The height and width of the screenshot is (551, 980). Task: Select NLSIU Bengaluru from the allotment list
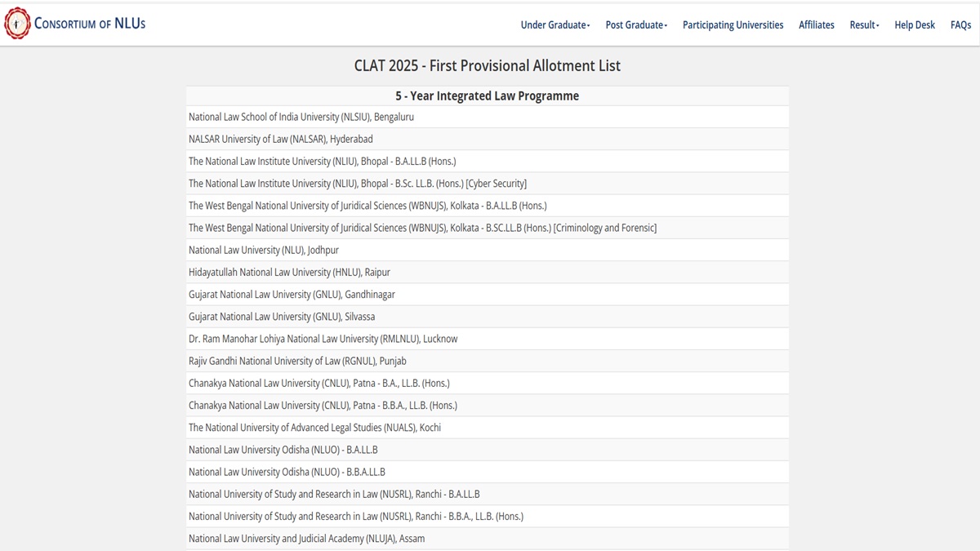(301, 117)
